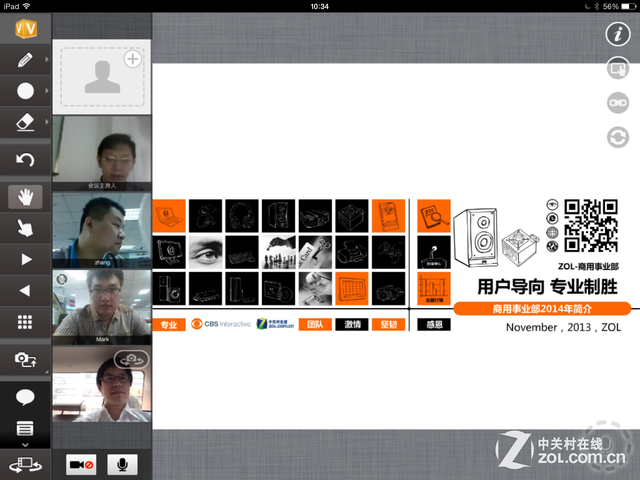Tap the Wi-Fi icon in status bar
Image resolution: width=640 pixels, height=480 pixels.
[x=27, y=6]
